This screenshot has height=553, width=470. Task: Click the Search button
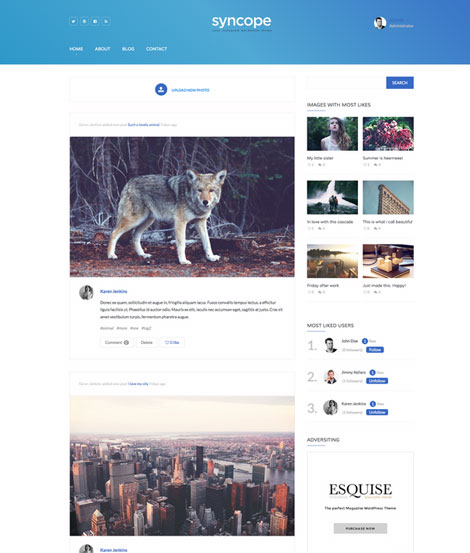pos(400,83)
